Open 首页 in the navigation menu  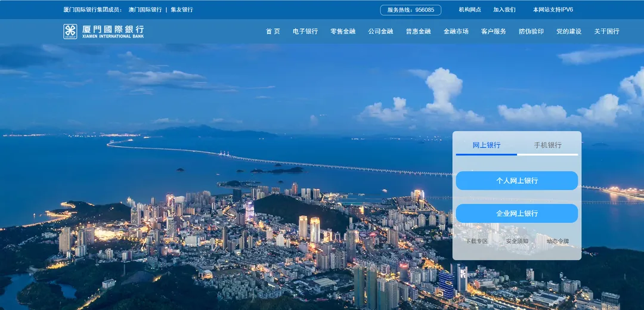point(273,31)
